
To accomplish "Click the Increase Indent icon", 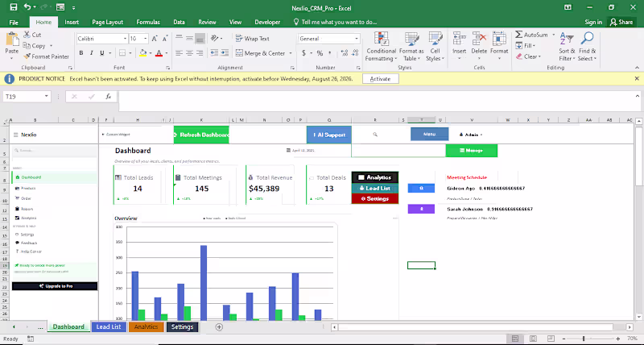I will click(225, 53).
